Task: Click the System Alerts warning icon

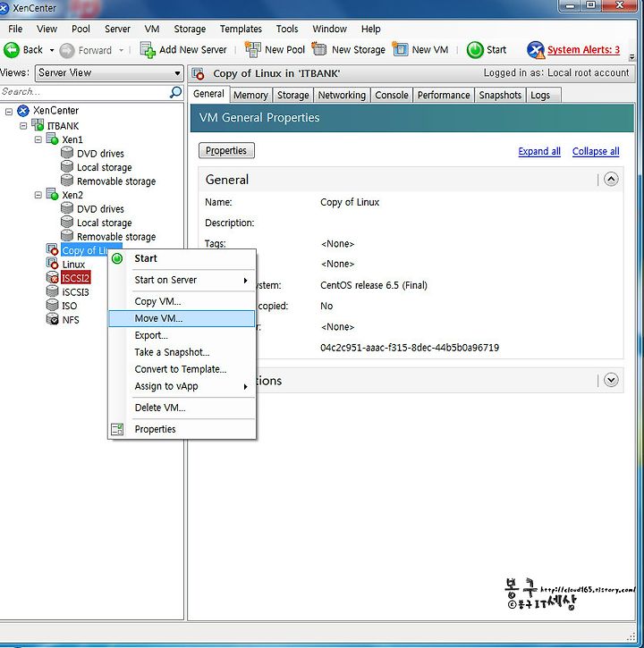Action: (536, 50)
